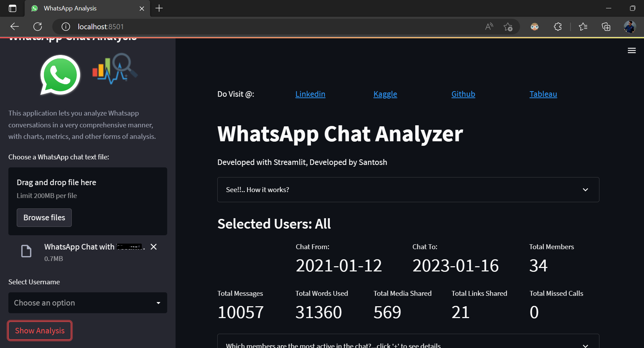Close the WhatsApp Analysis tab

click(142, 8)
